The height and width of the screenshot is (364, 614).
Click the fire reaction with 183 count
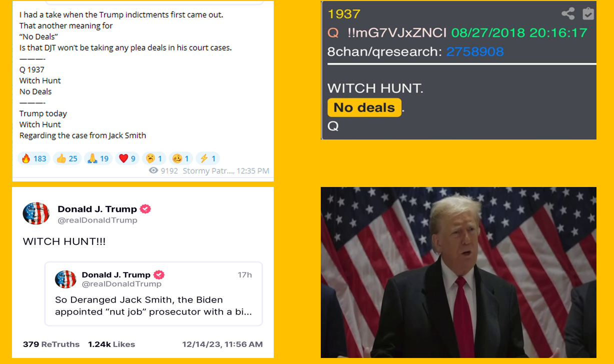34,158
